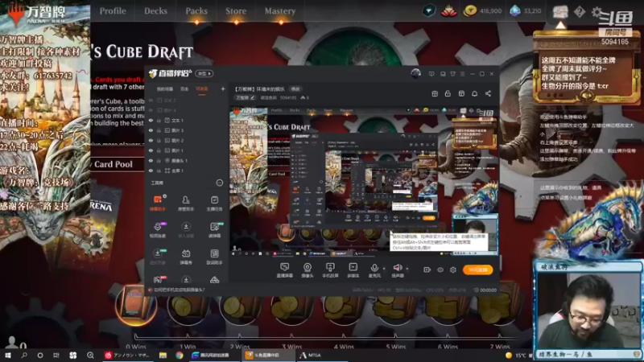Viewport: 644px width, 362px height.
Task: Open Chrome from the taskbar
Action: coord(179,355)
